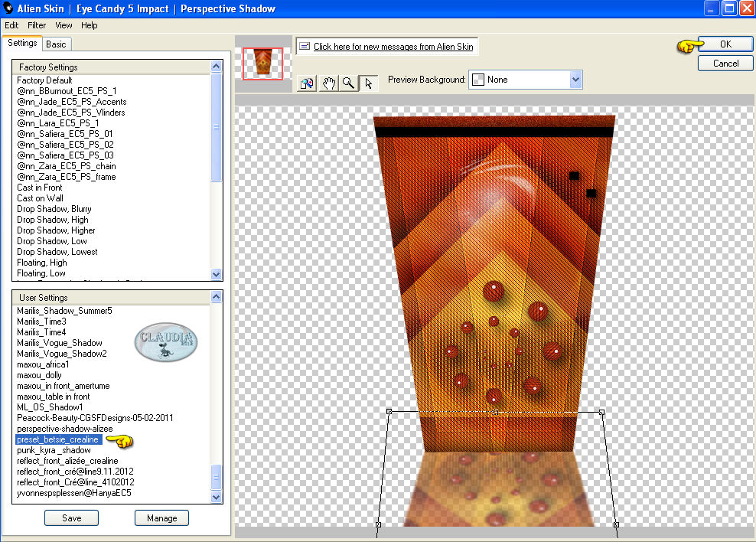Open the Edit menu
Screen dimensions: 756x542
point(11,25)
